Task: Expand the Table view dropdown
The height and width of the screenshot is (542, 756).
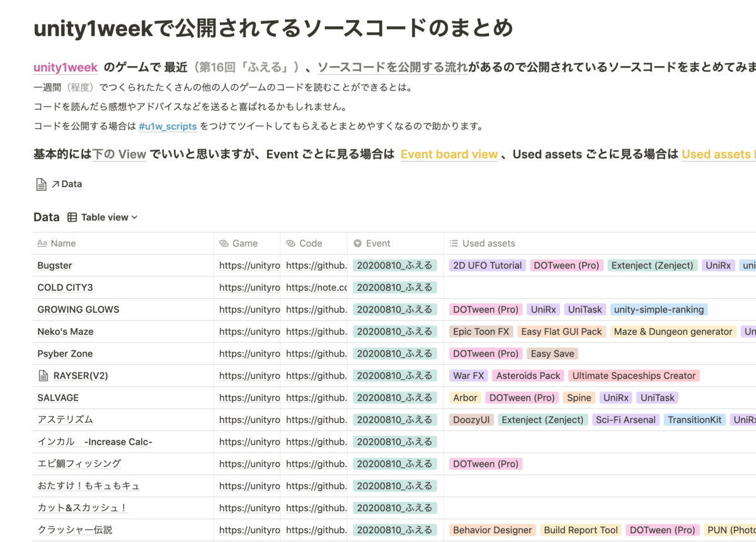Action: tap(110, 217)
